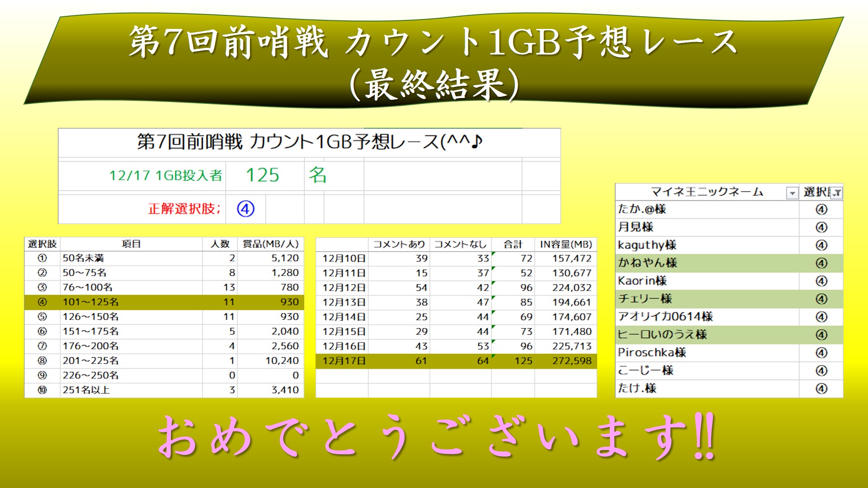Click the circled ④ next to たか.@様
Screen dimensions: 868x488
click(821, 209)
